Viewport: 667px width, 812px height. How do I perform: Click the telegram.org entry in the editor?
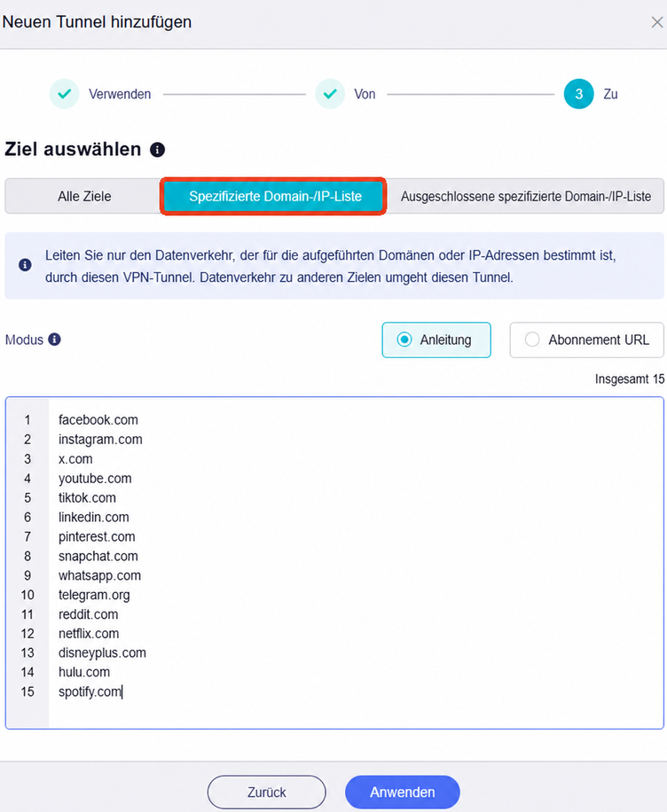point(94,595)
